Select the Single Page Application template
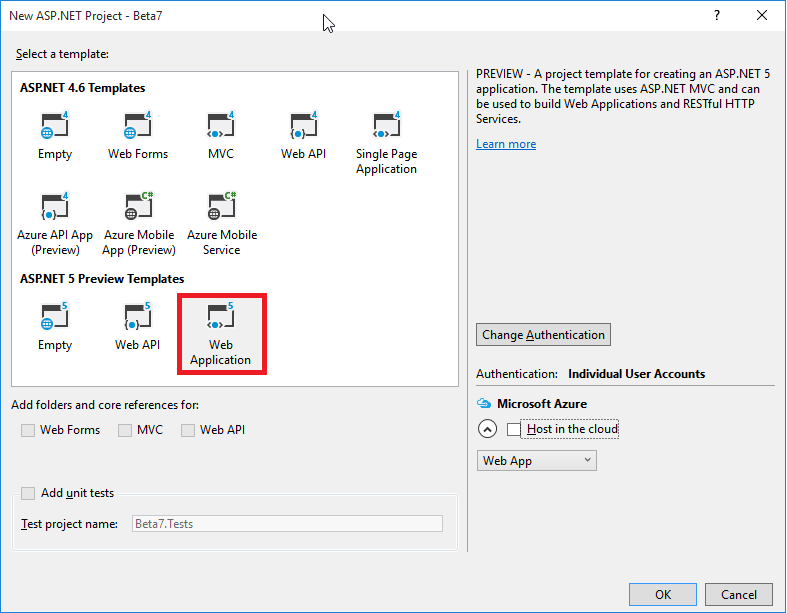 click(x=386, y=143)
